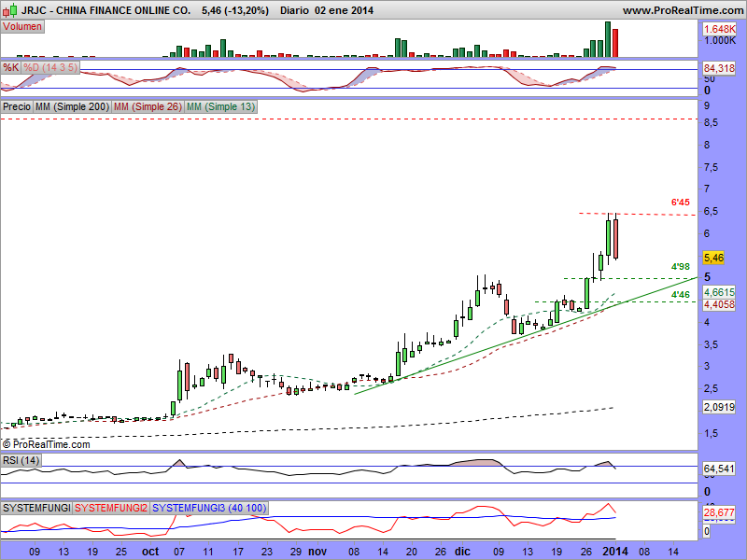Click the JRJC - CHINA FINANCE ONLINE CO. title

(x=106, y=10)
